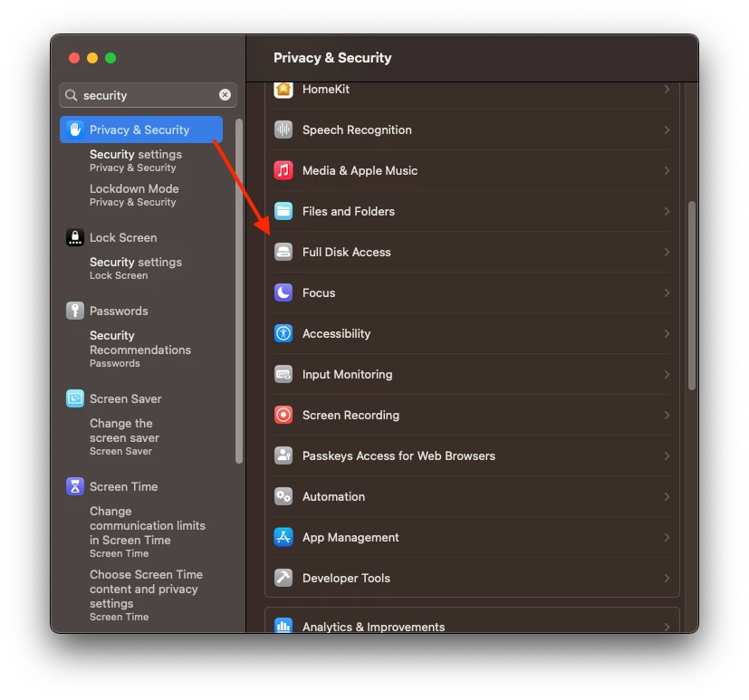Viewport: 749px width, 700px height.
Task: Click the Full Disk Access drive icon
Action: click(283, 252)
